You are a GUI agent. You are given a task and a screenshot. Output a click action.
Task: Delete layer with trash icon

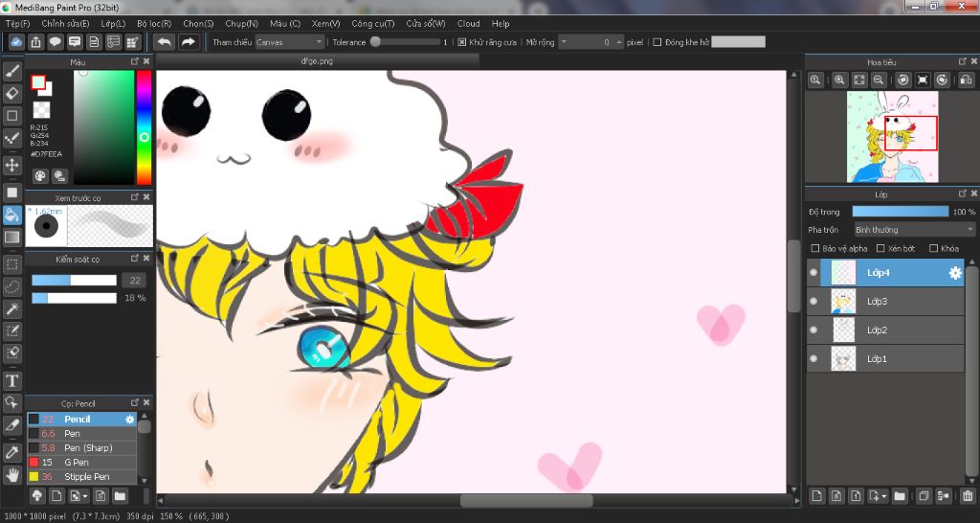pos(968,496)
